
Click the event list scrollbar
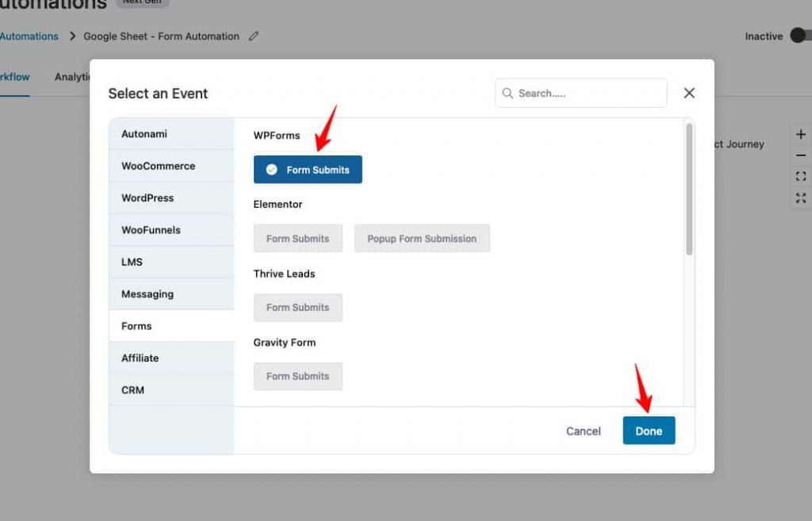click(689, 190)
